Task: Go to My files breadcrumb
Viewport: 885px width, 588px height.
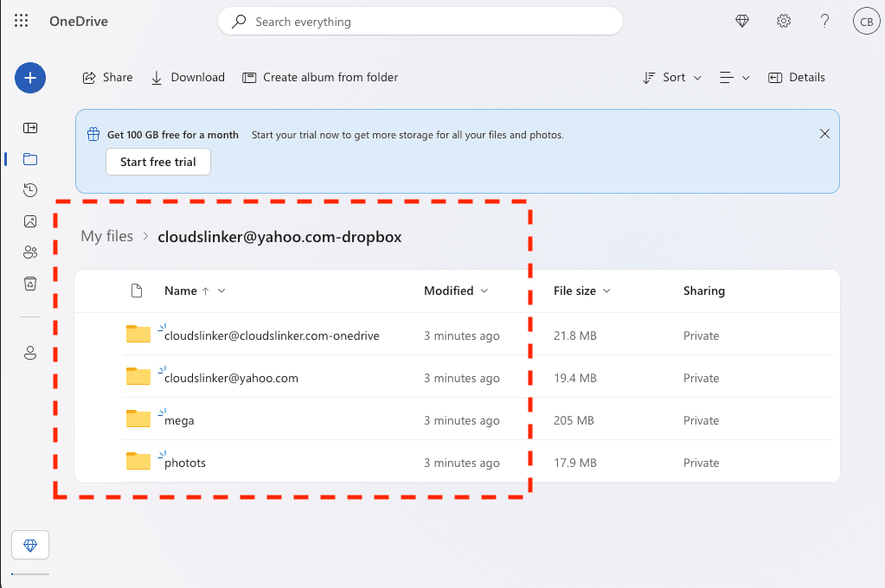Action: tap(107, 236)
